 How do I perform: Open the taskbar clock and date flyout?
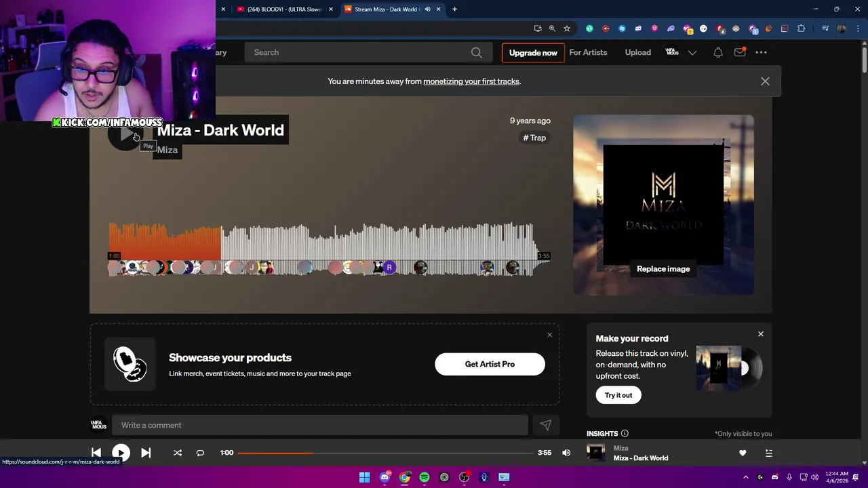click(835, 477)
